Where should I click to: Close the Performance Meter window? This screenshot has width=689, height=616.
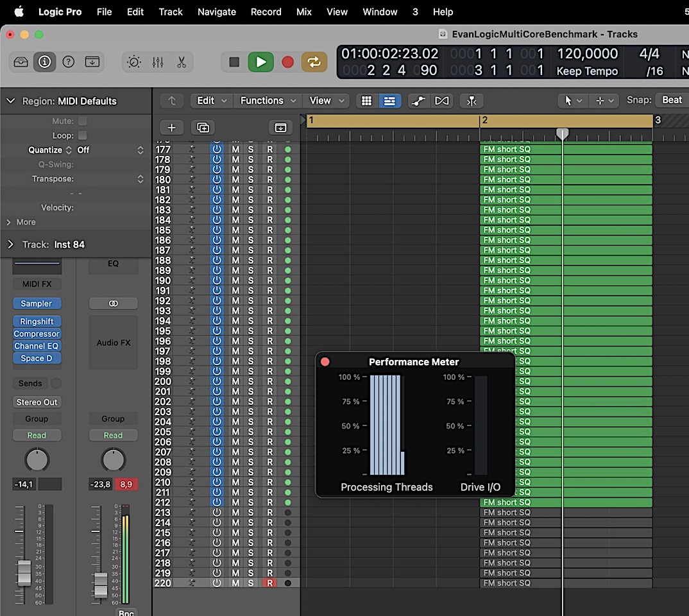(x=325, y=362)
